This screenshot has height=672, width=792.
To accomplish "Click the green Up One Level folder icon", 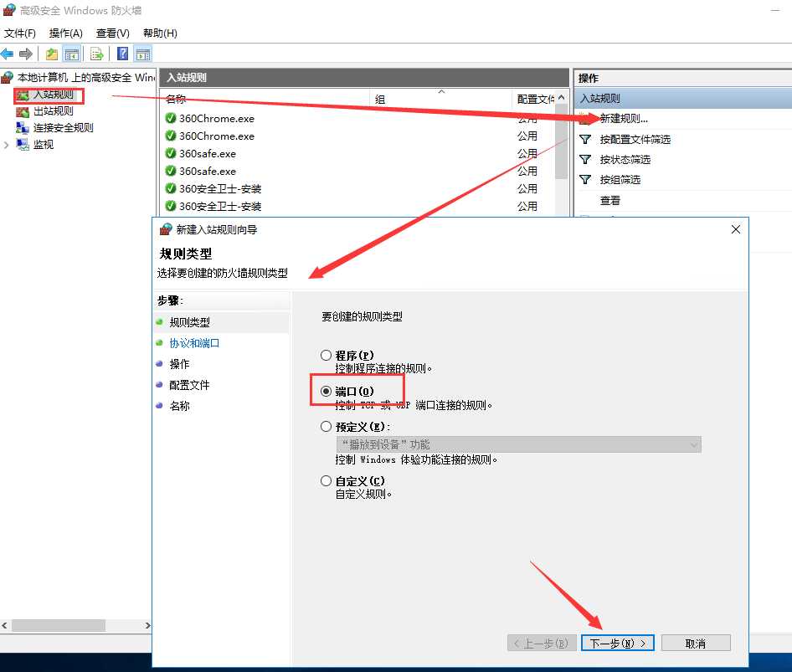I will click(52, 54).
